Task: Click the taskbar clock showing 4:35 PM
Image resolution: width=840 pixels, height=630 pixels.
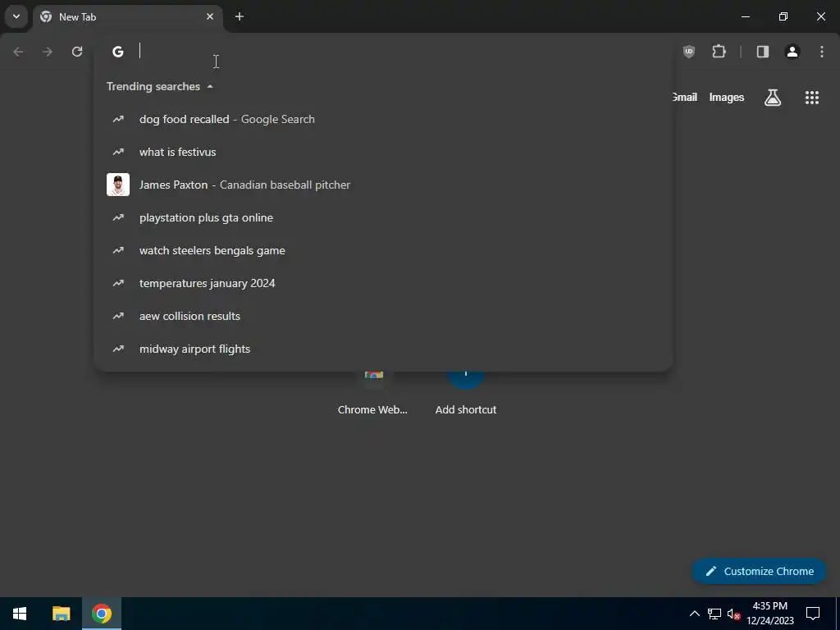Action: pos(769,614)
